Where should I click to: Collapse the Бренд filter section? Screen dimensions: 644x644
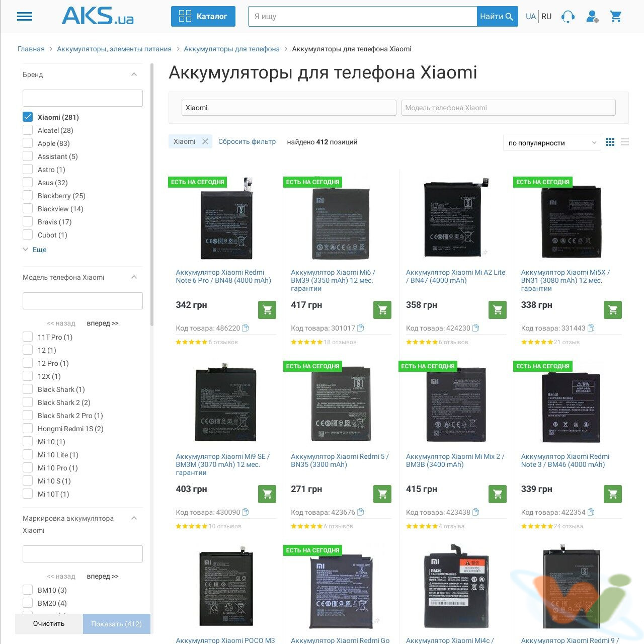(134, 74)
